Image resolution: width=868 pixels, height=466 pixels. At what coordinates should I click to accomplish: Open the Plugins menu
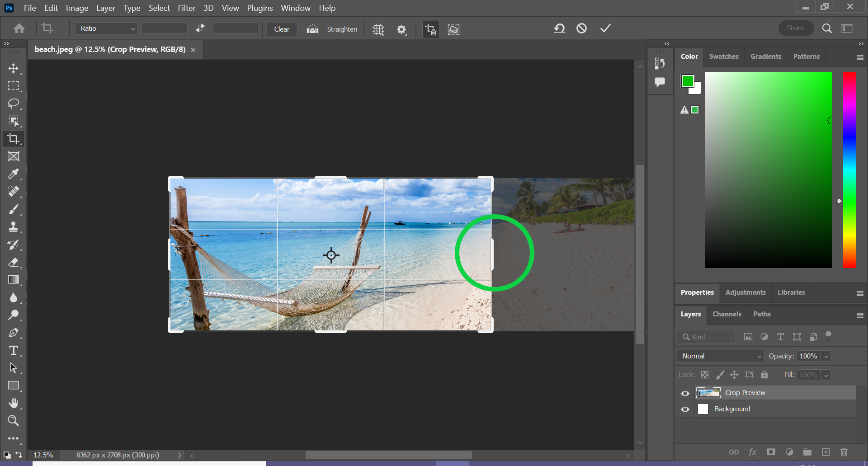click(x=260, y=8)
